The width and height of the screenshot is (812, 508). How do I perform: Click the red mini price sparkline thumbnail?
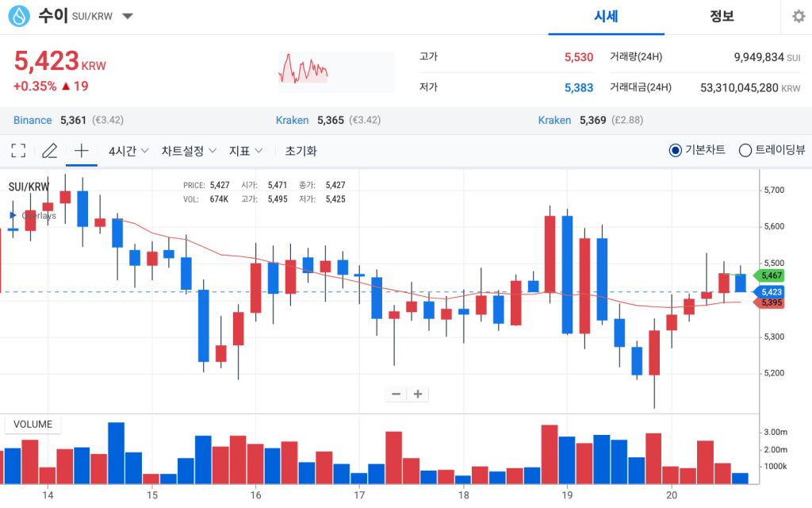coord(336,71)
